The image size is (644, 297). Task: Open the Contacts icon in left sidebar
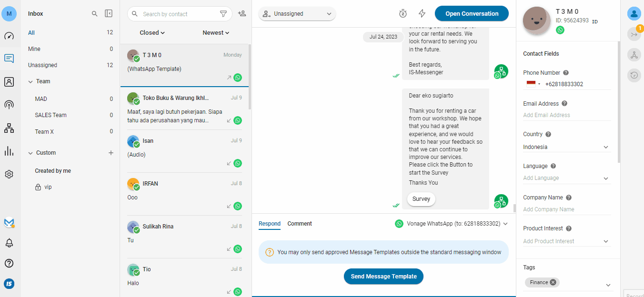[9, 81]
